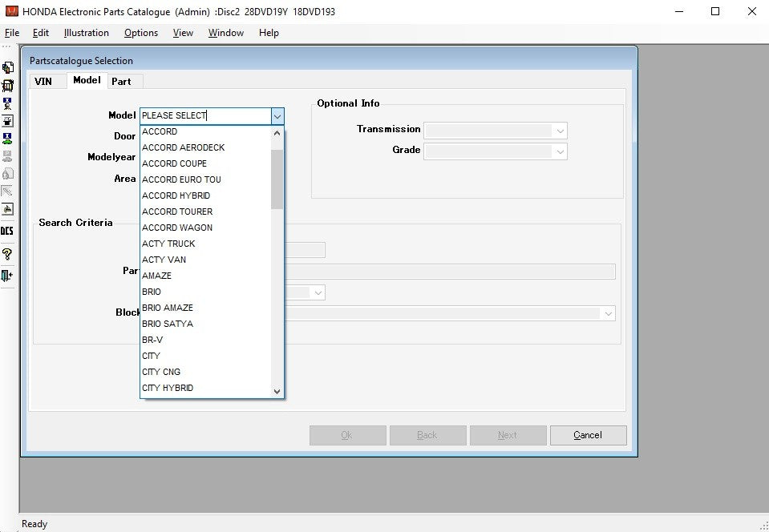The image size is (769, 532).
Task: Click the top documents icon in left toolbar
Action: [7, 67]
